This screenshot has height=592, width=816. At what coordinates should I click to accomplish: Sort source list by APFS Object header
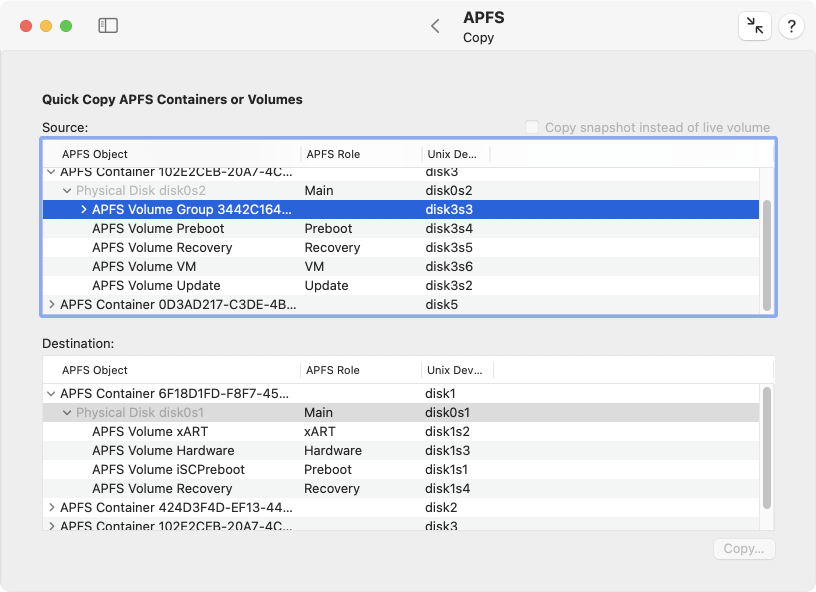(172, 154)
